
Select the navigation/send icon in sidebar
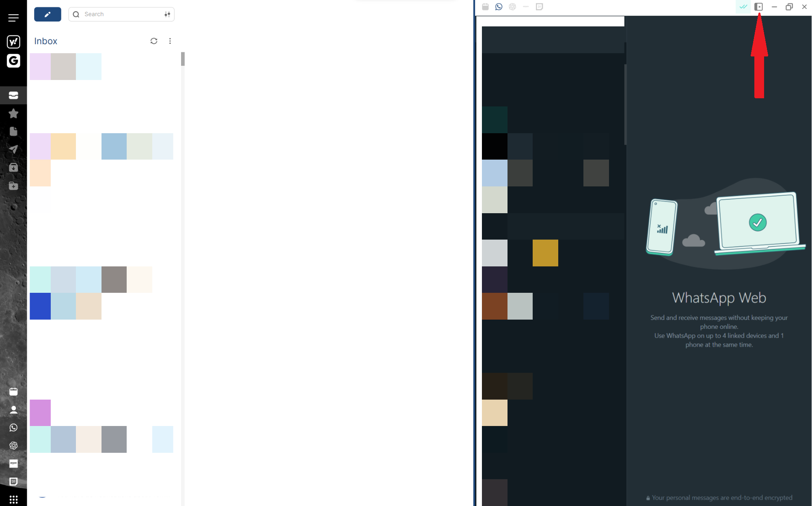[13, 149]
